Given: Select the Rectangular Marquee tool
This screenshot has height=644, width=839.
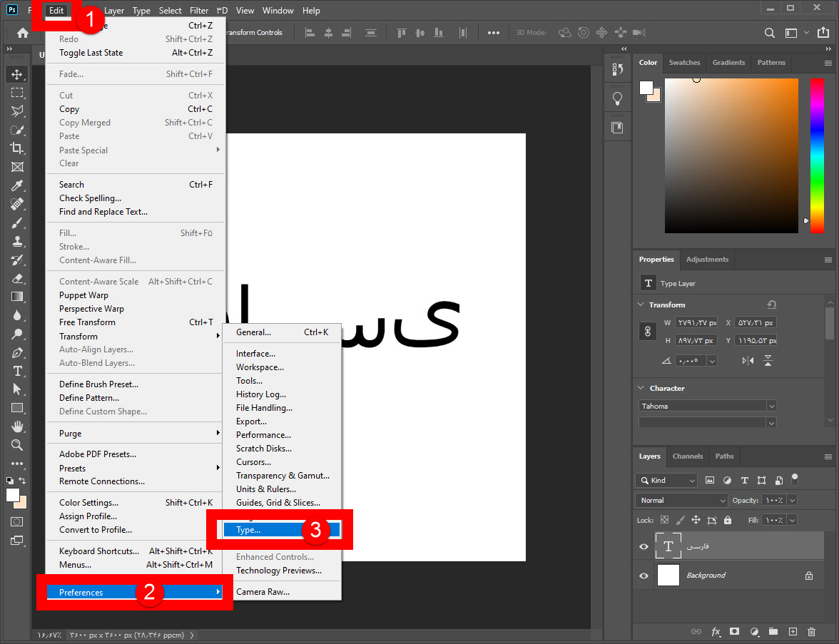Looking at the screenshot, I should point(17,93).
